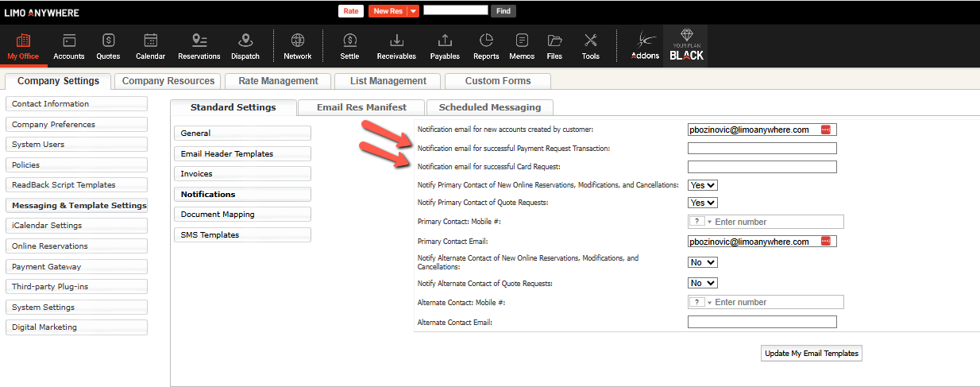Image resolution: width=980 pixels, height=387 pixels.
Task: Open Company Preferences
Action: click(76, 125)
